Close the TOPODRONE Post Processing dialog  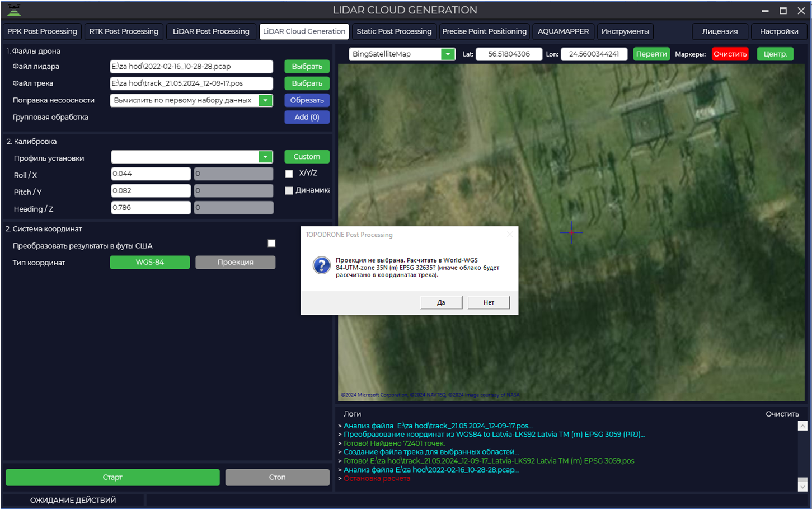(x=509, y=235)
